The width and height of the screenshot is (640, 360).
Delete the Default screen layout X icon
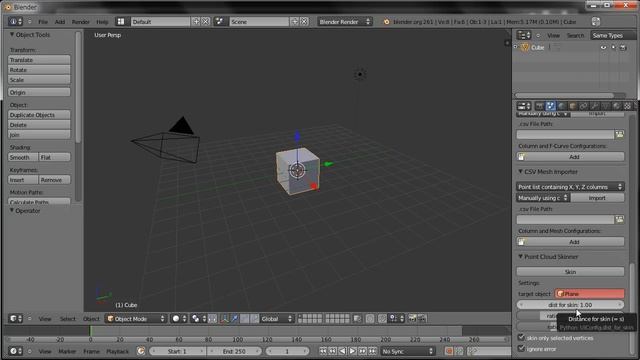point(206,22)
